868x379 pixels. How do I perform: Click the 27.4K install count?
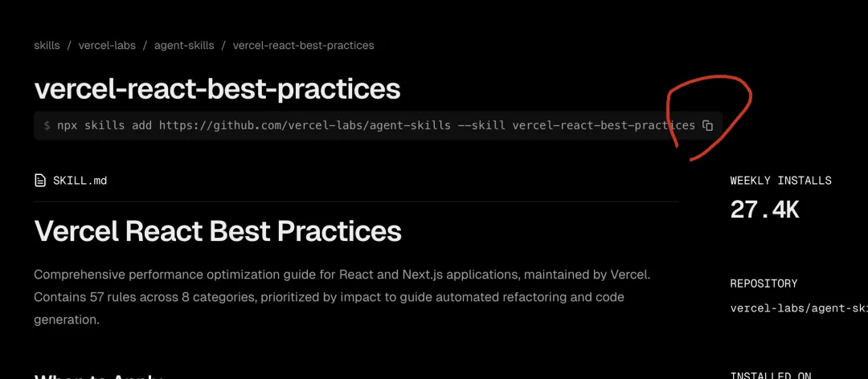[764, 210]
